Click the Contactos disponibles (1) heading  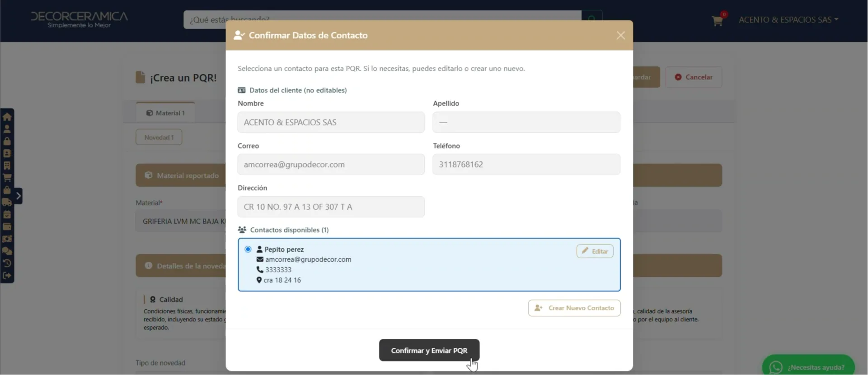point(289,230)
